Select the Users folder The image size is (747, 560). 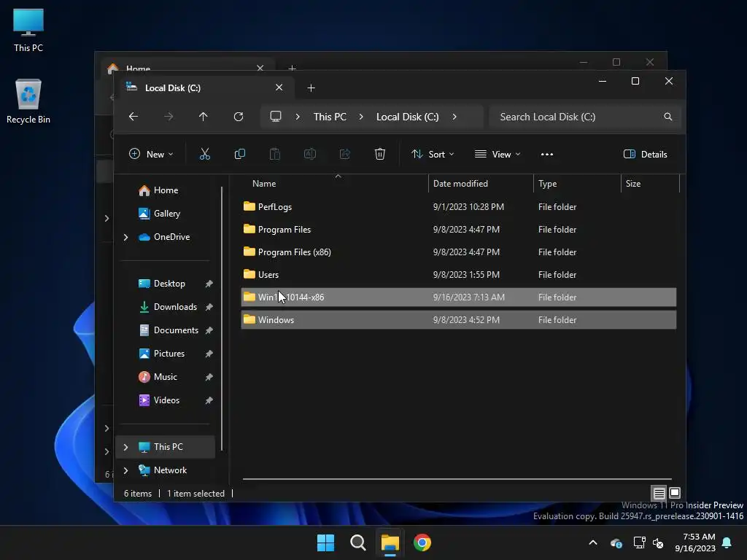[x=458, y=275]
